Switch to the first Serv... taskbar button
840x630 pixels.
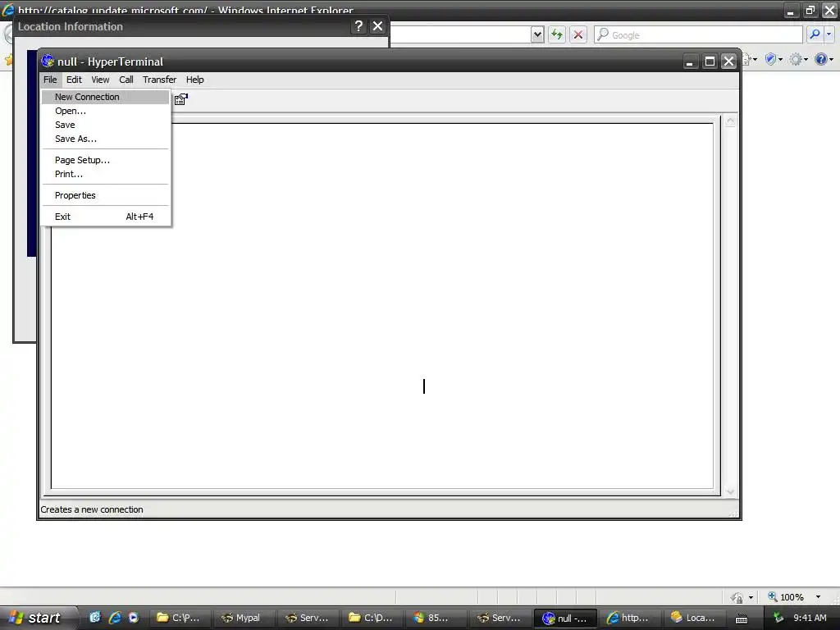[307, 618]
